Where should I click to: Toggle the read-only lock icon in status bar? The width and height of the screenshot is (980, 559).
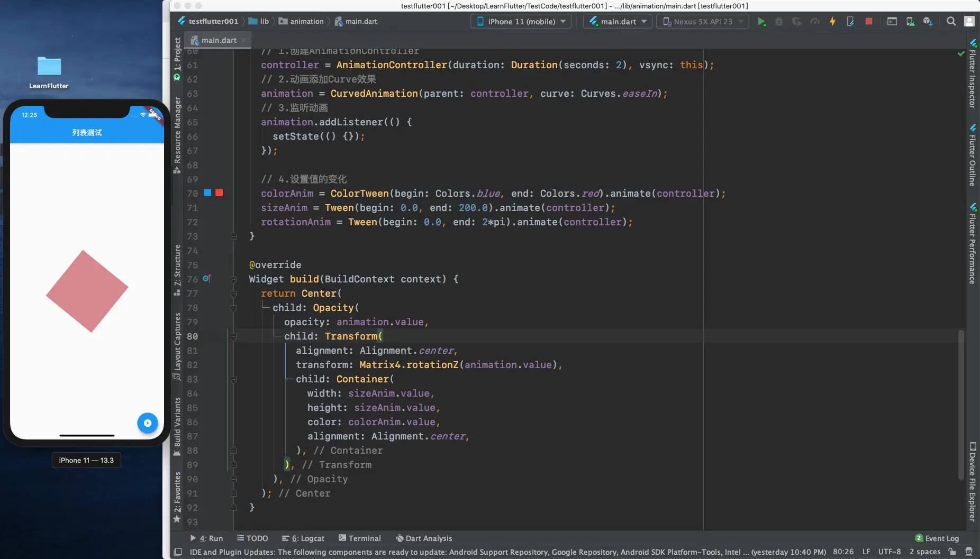coord(952,552)
